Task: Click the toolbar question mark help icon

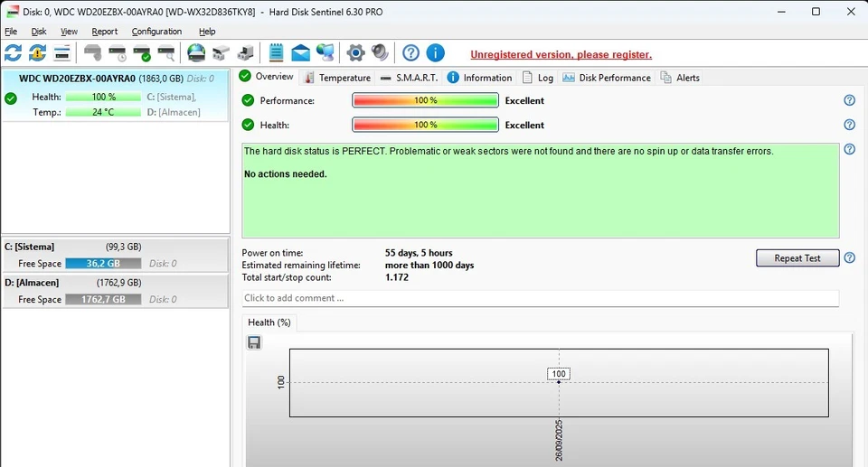Action: (410, 53)
